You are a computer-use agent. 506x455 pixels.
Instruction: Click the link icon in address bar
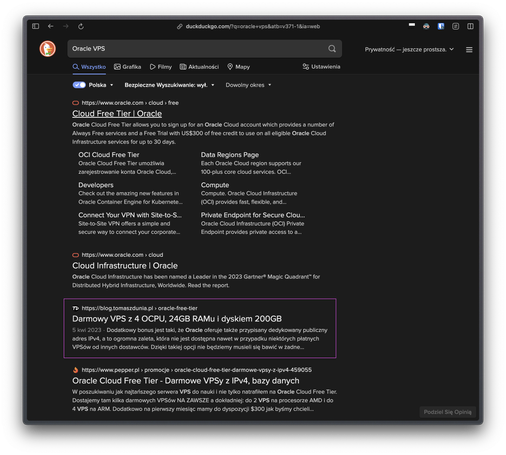pyautogui.click(x=180, y=26)
